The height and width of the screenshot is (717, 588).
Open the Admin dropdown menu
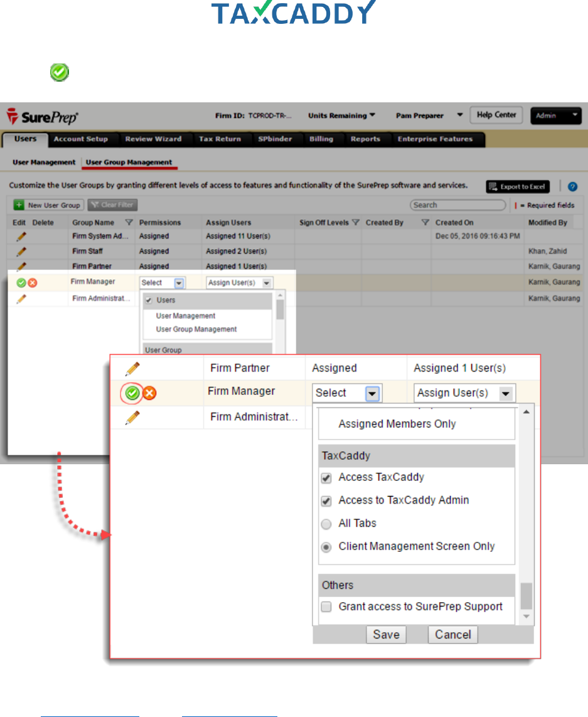(x=555, y=116)
